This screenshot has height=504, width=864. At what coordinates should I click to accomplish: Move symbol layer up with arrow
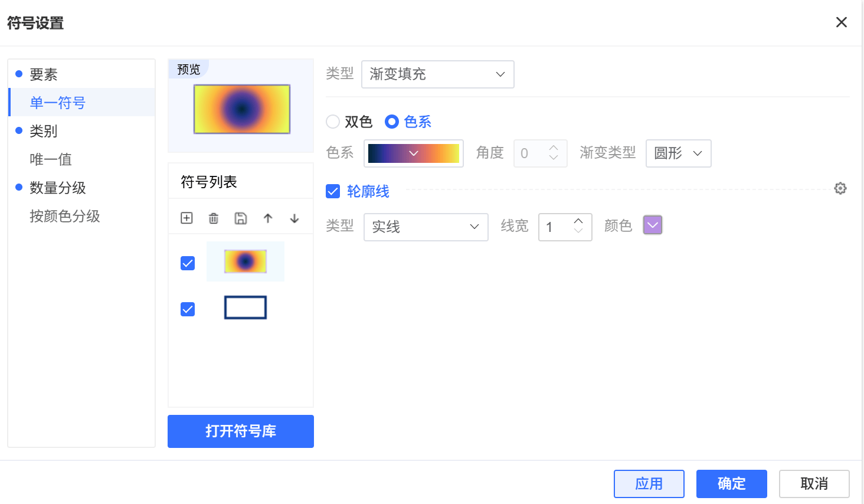[x=268, y=218]
